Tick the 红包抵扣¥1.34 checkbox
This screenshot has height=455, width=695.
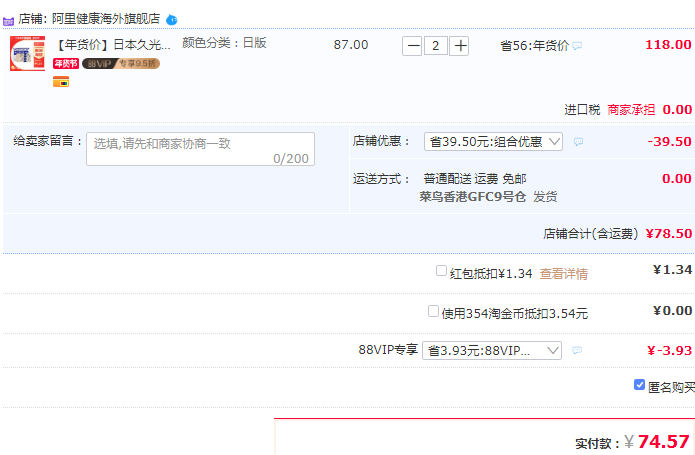click(441, 271)
